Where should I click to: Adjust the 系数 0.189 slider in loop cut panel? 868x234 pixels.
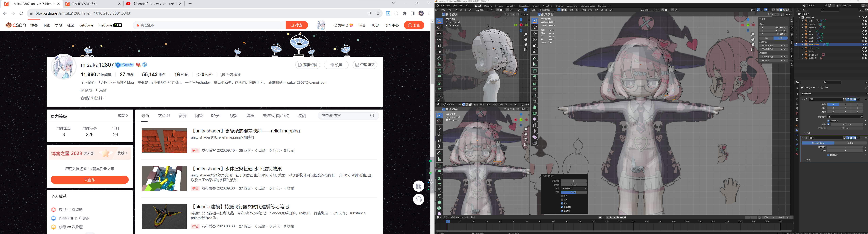click(574, 192)
